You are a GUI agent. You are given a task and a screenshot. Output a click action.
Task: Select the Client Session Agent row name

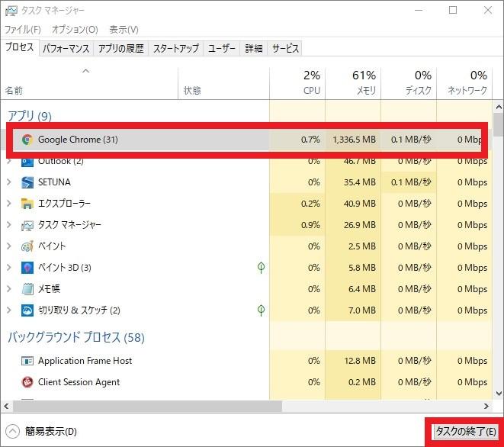pyautogui.click(x=79, y=382)
